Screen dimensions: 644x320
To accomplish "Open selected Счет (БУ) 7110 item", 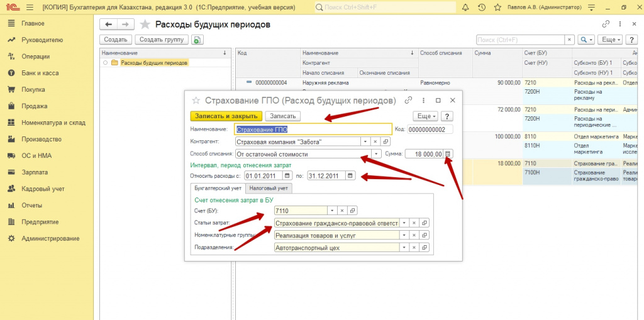I will (x=352, y=211).
